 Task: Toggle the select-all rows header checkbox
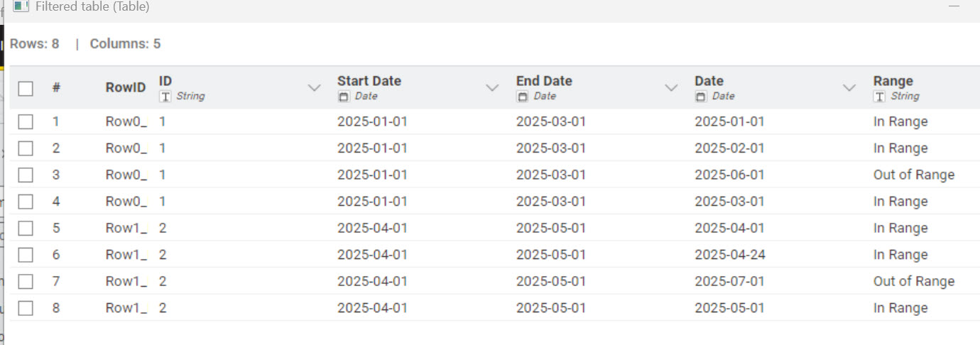click(x=26, y=88)
